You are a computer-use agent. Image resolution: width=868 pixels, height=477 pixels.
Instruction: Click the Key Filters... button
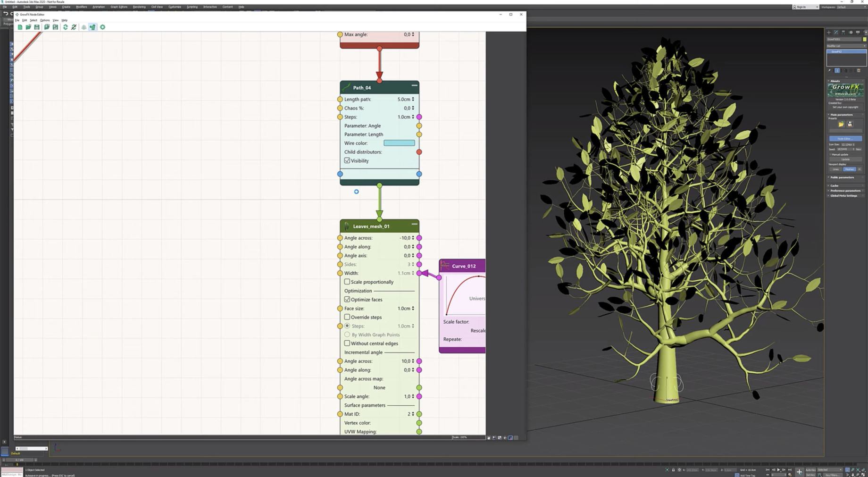click(x=832, y=475)
